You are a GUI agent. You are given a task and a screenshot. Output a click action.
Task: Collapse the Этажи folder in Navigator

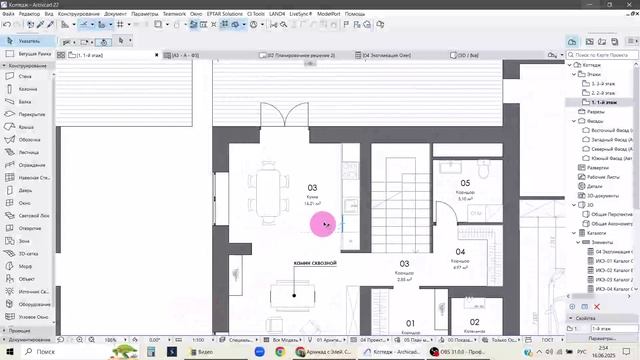[x=574, y=74]
